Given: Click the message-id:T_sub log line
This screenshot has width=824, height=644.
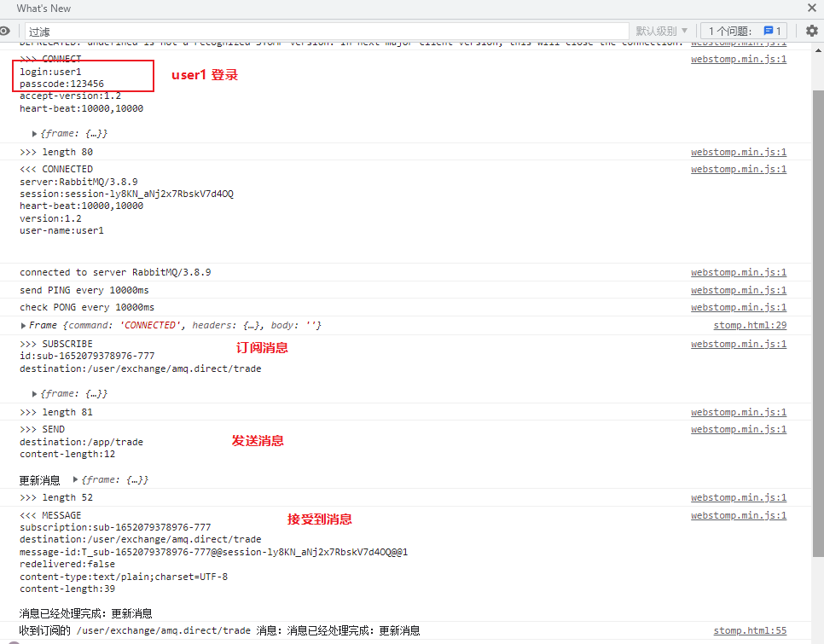Looking at the screenshot, I should click(213, 552).
